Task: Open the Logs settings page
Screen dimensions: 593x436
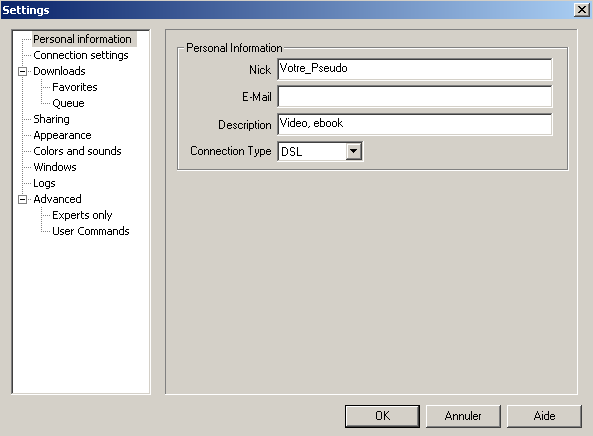Action: [x=44, y=183]
